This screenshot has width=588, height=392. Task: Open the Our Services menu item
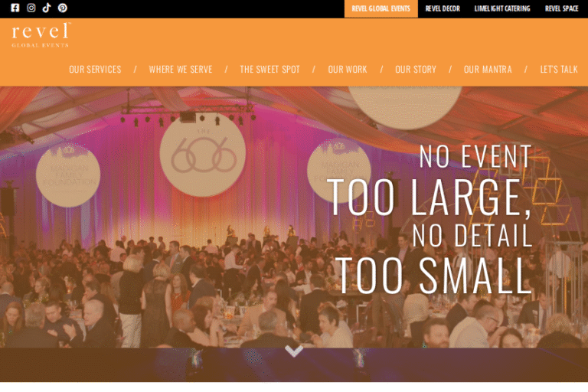95,70
